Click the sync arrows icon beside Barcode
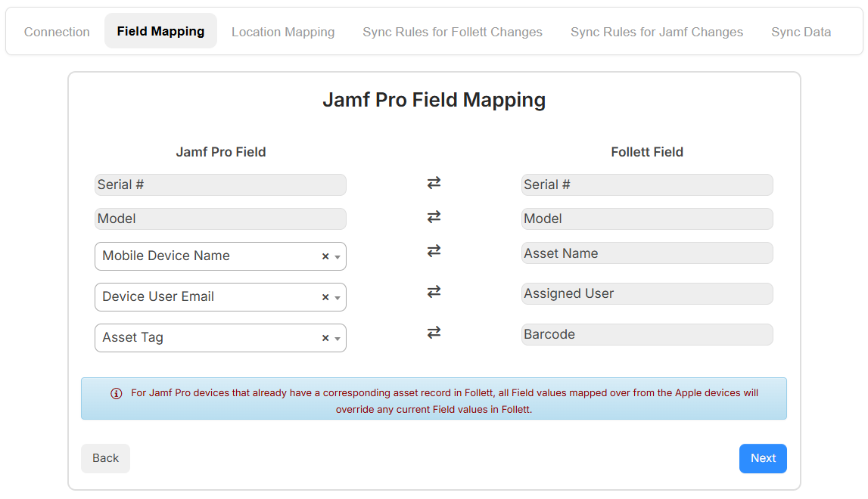 pos(434,333)
